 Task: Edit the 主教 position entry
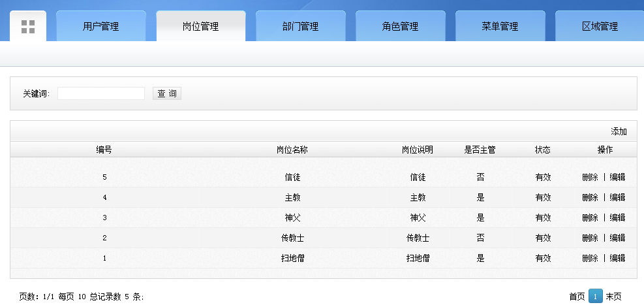click(617, 197)
